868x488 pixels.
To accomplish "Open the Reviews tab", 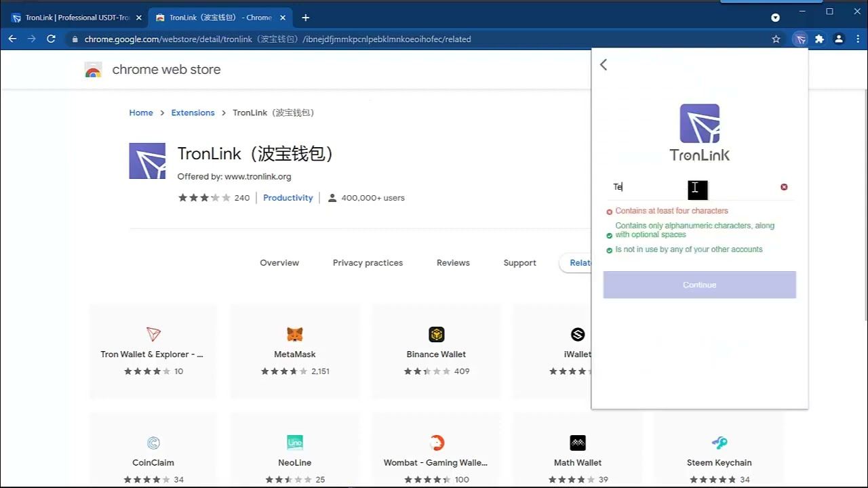I will click(453, 263).
